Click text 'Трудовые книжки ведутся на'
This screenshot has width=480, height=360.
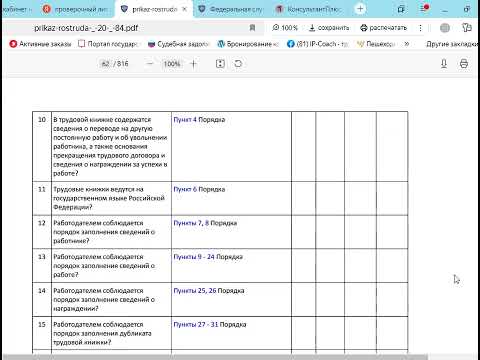(x=98, y=189)
